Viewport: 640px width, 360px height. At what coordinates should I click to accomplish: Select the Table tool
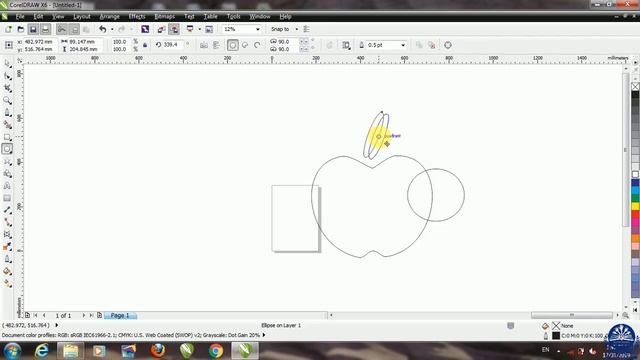click(7, 198)
